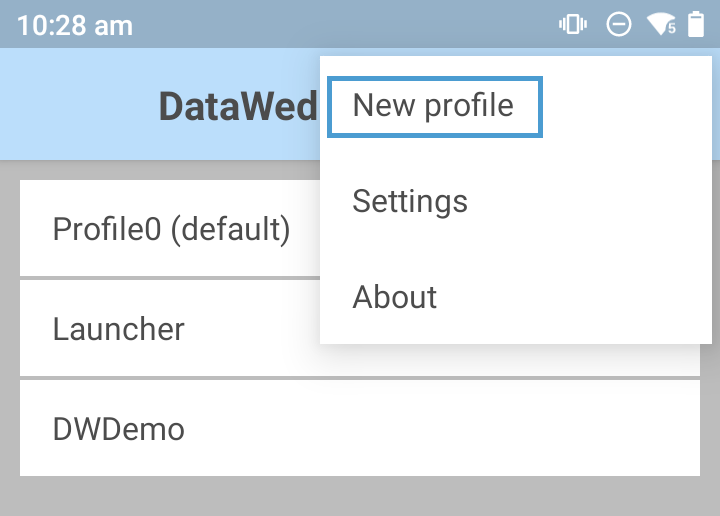Tap the DataWedge app title

coord(238,107)
